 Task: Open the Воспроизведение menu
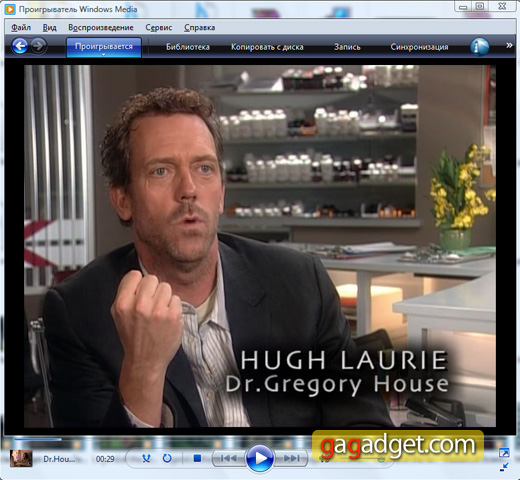[101, 27]
